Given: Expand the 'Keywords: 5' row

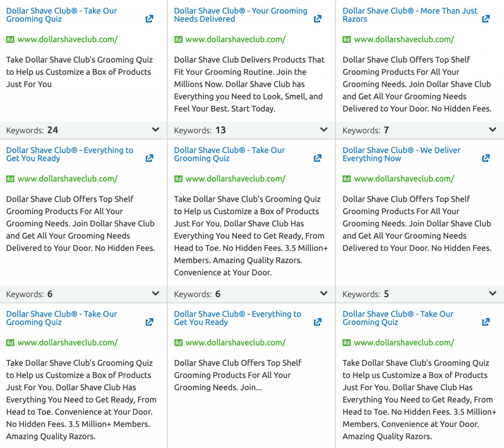Looking at the screenshot, I should [x=492, y=293].
